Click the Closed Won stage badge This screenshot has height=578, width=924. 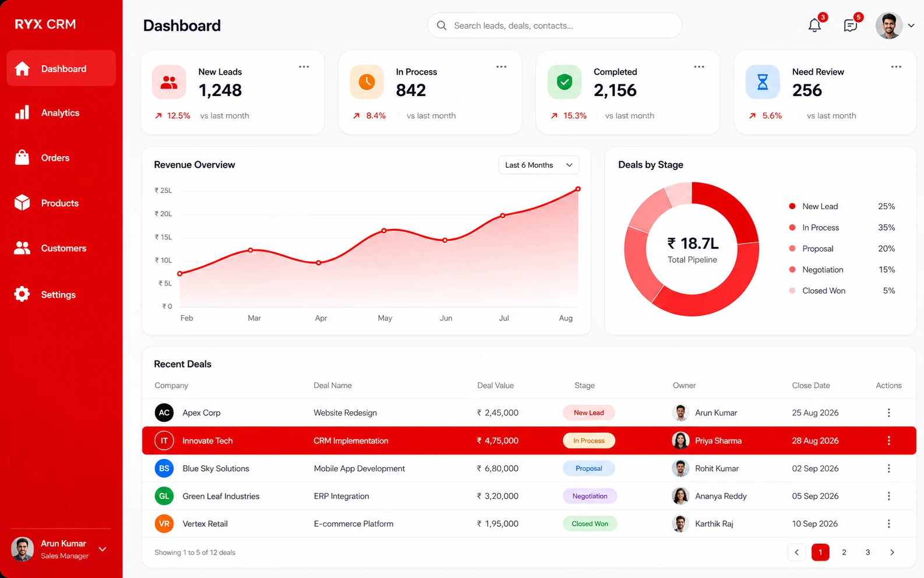pos(590,524)
